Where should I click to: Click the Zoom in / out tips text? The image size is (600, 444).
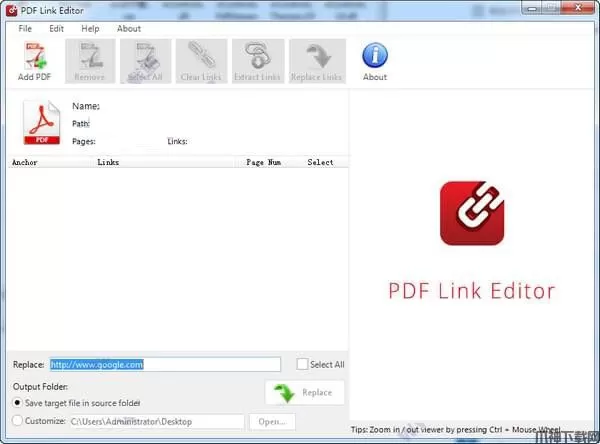[455, 430]
